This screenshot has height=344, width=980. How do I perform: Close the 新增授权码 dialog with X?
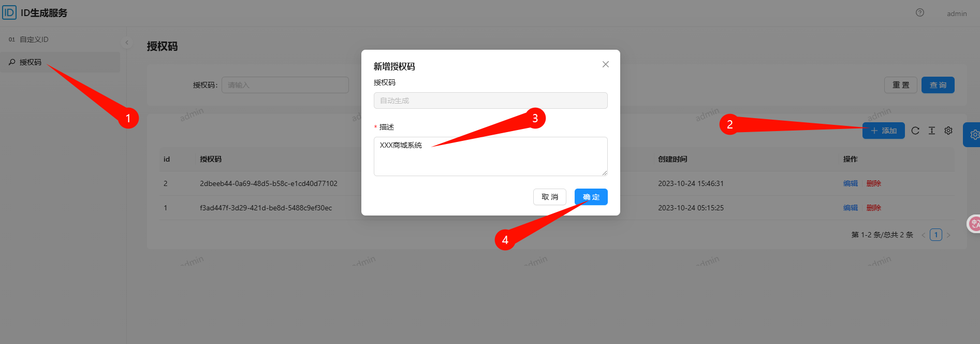tap(606, 64)
